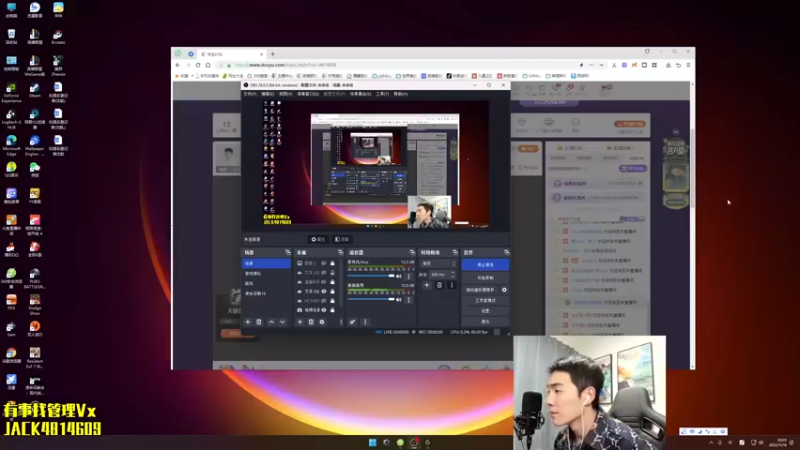Open advanced audio properties gears in mixer toolbar
800x450 pixels.
353,322
